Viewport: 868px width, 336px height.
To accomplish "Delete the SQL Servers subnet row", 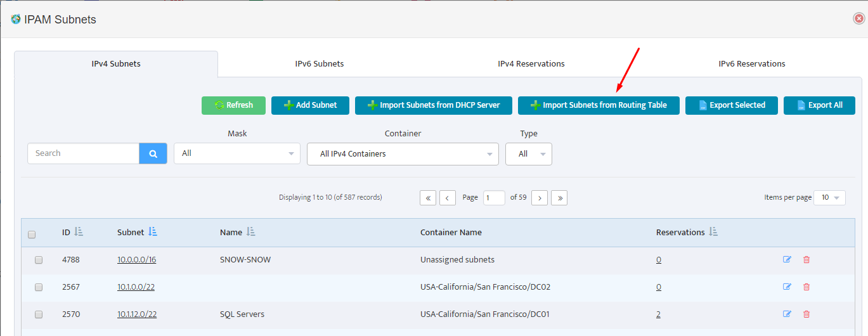I will tap(806, 314).
